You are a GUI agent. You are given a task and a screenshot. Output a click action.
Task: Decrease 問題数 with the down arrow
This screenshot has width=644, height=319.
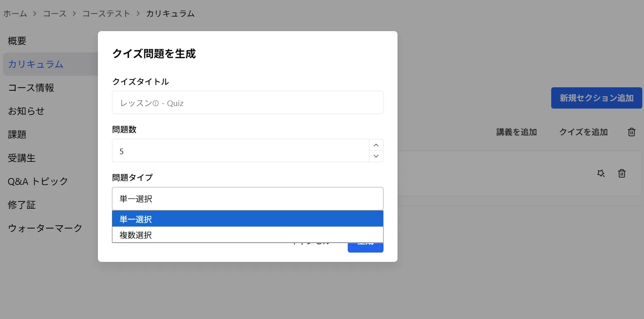376,156
